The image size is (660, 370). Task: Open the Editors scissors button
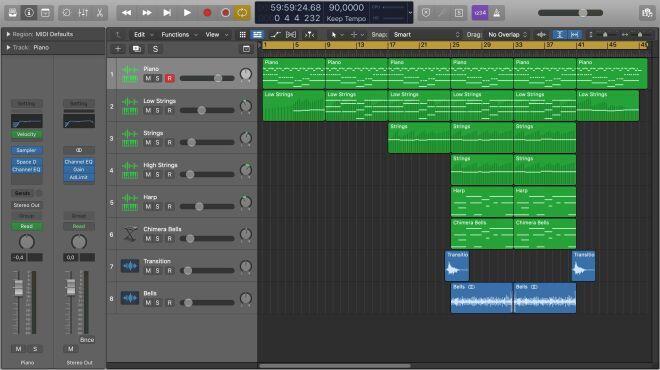click(x=100, y=13)
